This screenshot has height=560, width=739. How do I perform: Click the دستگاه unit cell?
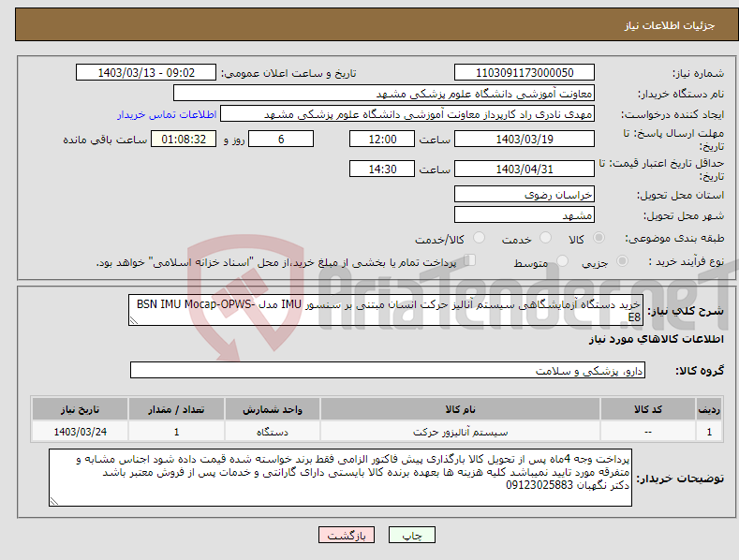[273, 432]
